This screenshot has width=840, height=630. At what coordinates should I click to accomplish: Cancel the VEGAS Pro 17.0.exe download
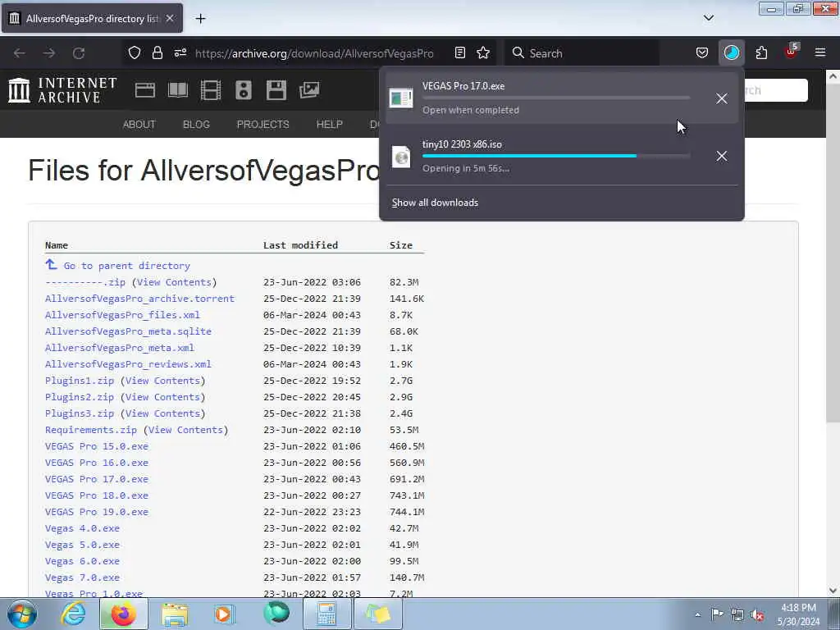point(722,98)
